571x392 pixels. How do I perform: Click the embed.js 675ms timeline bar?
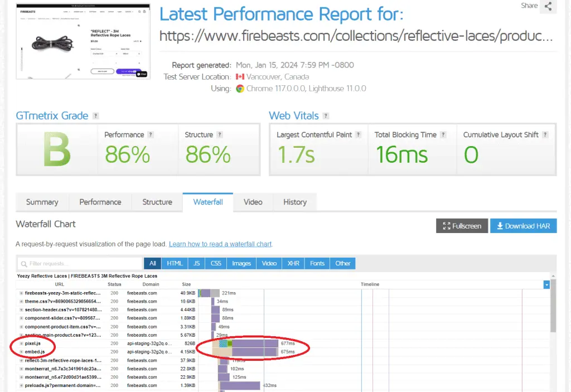(x=245, y=352)
